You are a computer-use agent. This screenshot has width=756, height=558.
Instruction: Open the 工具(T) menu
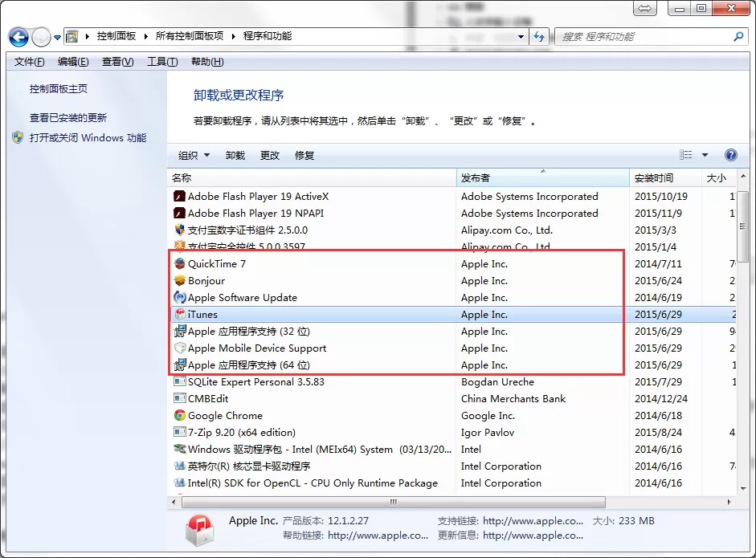click(x=162, y=62)
